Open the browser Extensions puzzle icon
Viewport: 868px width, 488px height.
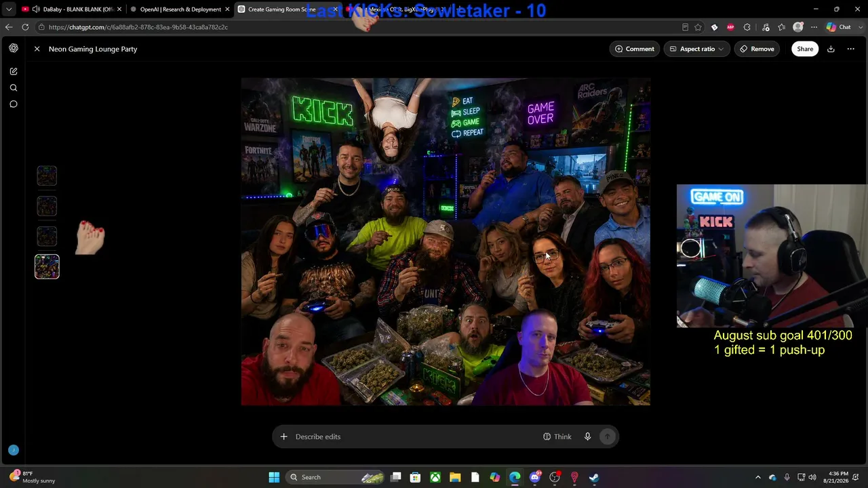coord(747,27)
